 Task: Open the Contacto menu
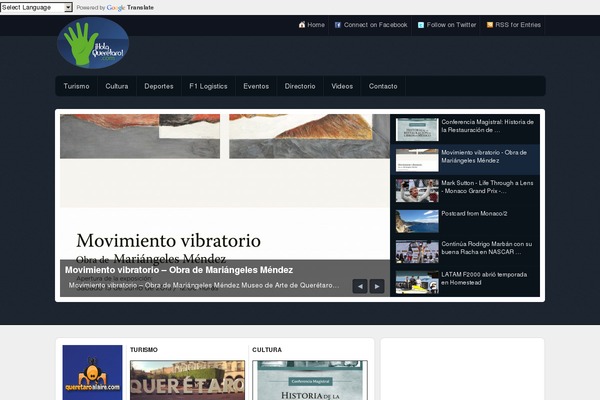pyautogui.click(x=383, y=86)
